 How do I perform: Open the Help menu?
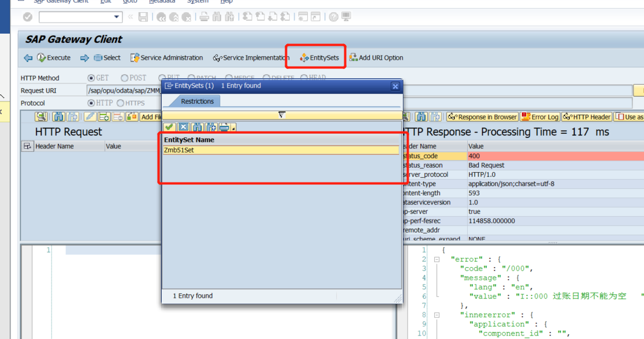click(x=226, y=2)
